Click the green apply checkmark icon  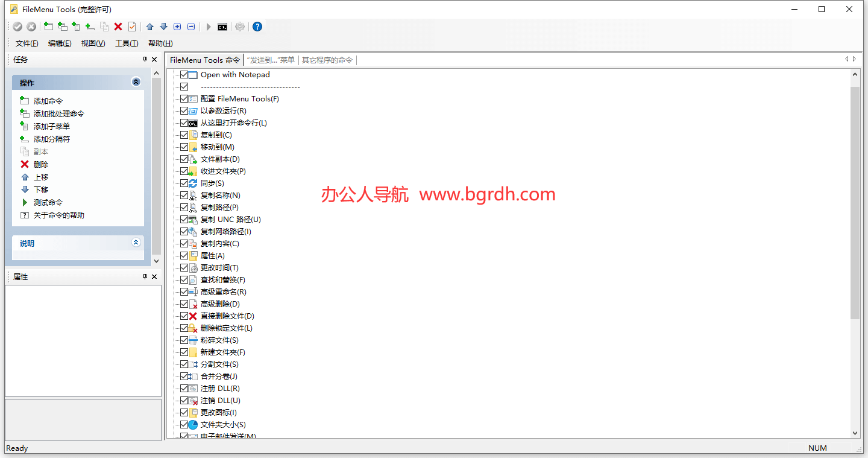pyautogui.click(x=17, y=27)
